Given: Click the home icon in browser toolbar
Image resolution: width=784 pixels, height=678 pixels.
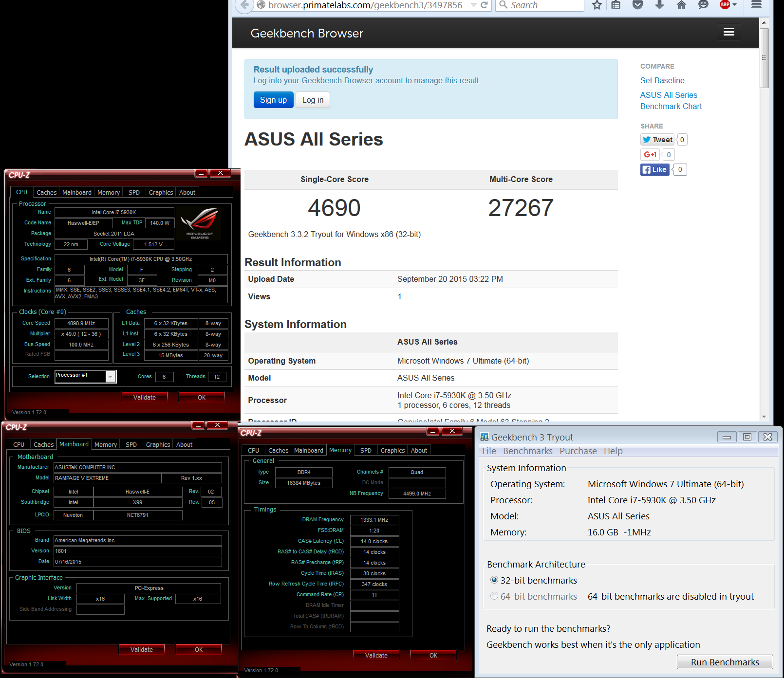Looking at the screenshot, I should (681, 5).
